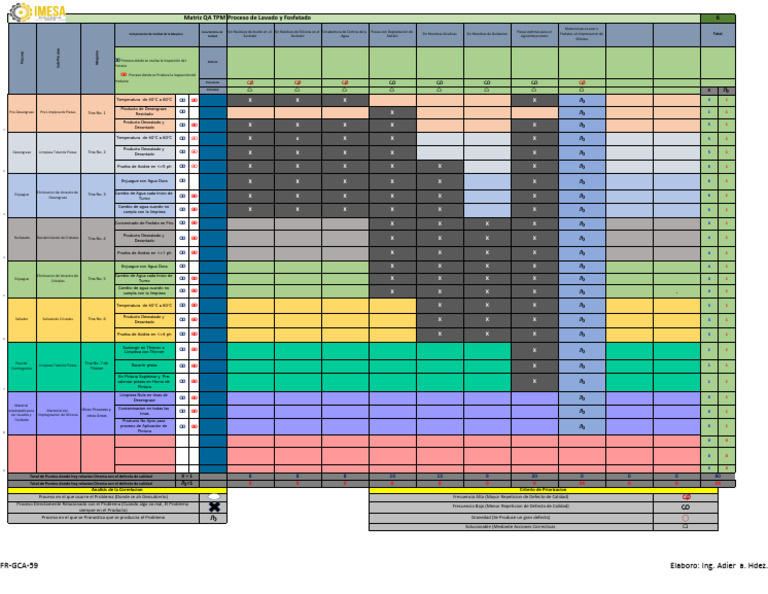Select the Sin Residuos de Aceite en el Sustrato header
The height and width of the screenshot is (594, 768).
(x=250, y=34)
